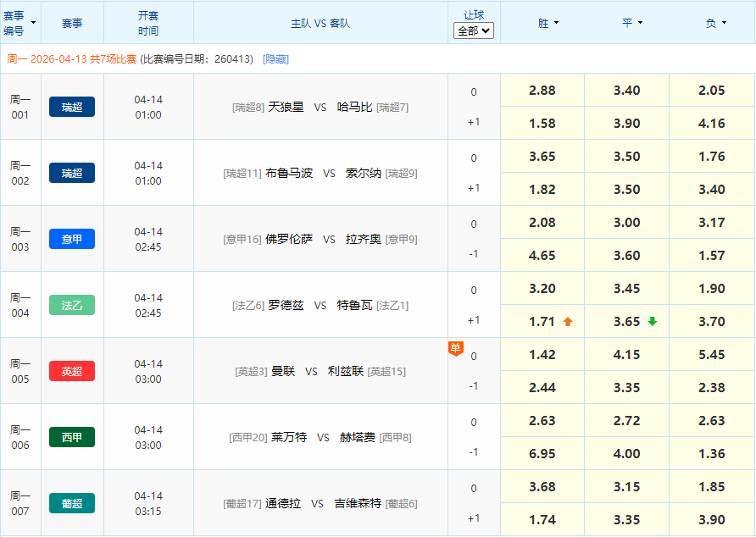Image resolution: width=756 pixels, height=537 pixels.
Task: Select -1 handicap win odds 2.44
Action: pos(542,388)
